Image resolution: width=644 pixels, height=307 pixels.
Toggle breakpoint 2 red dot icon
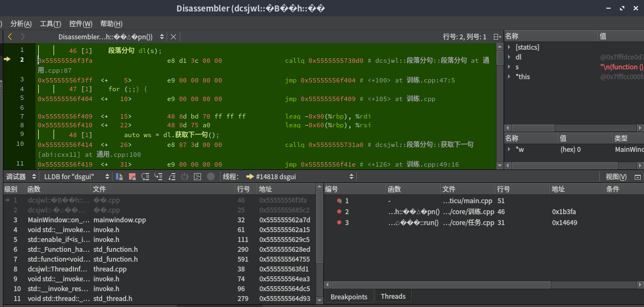tap(339, 211)
